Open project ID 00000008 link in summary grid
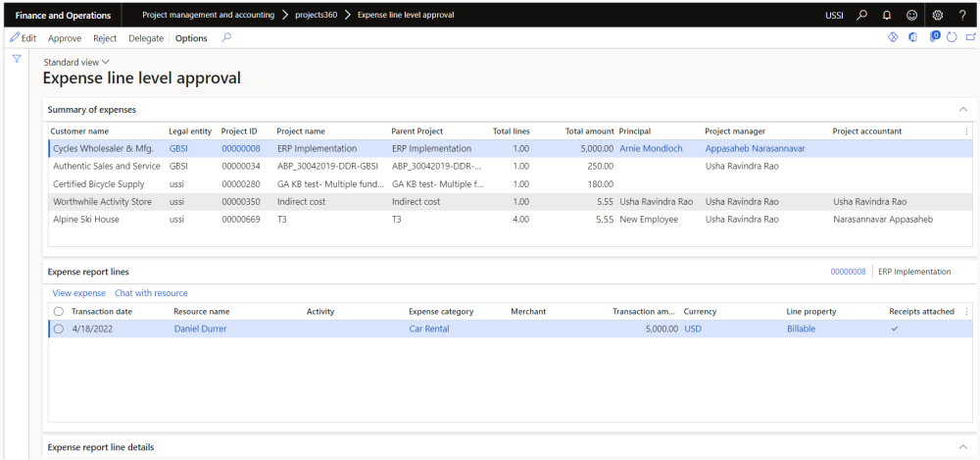Screen dimensions: 980x460 pyautogui.click(x=240, y=148)
